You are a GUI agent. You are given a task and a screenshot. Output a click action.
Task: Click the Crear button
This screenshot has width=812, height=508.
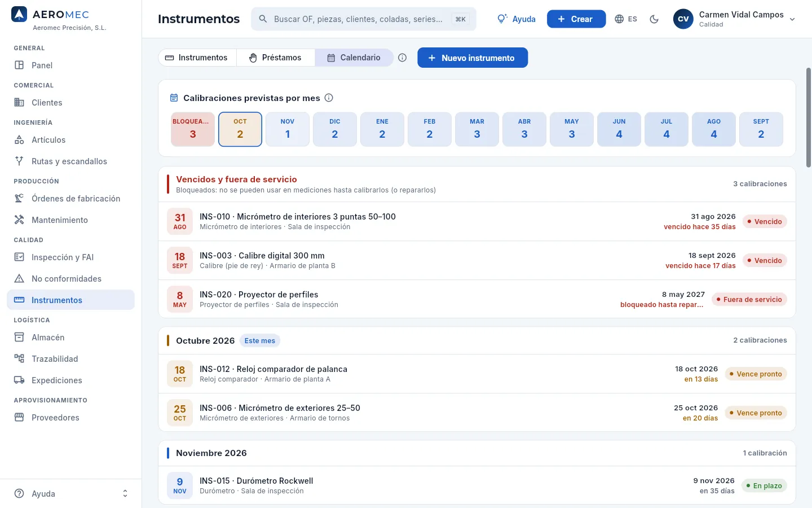[x=576, y=19]
